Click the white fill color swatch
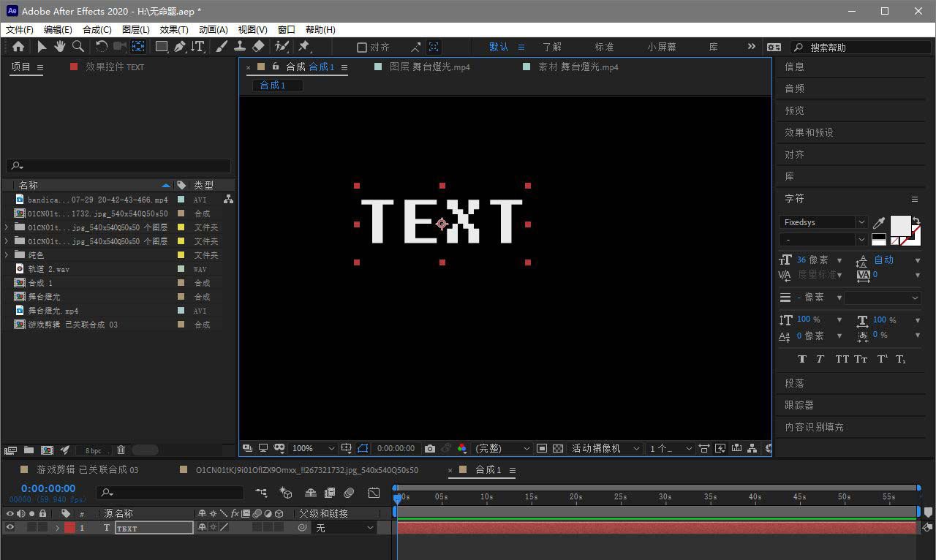Screen dimensions: 936x560 900,225
